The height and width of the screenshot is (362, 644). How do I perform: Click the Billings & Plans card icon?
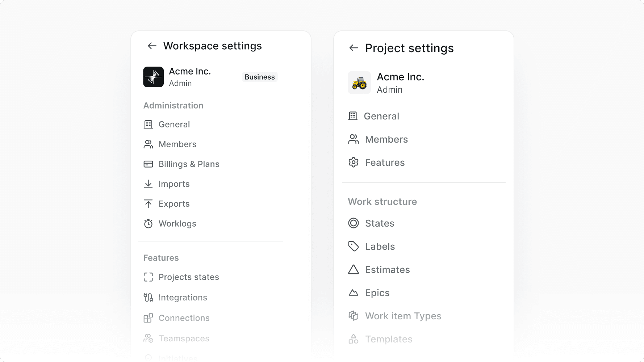point(148,164)
